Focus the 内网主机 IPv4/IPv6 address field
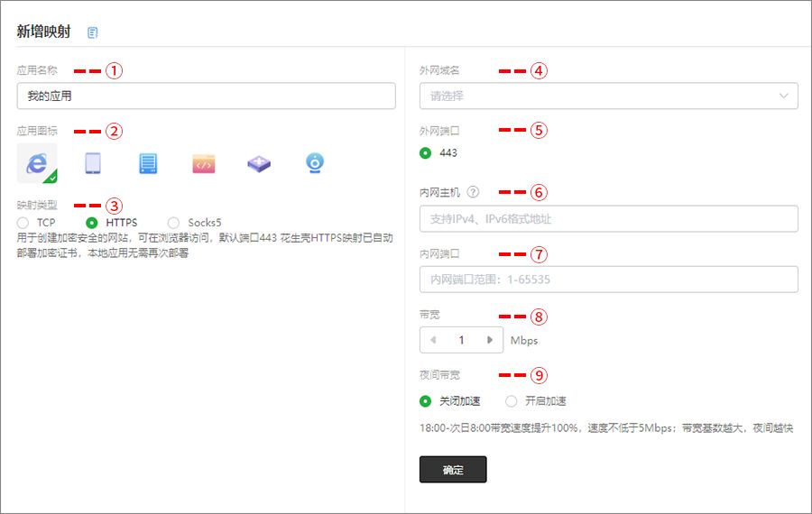 [x=608, y=219]
